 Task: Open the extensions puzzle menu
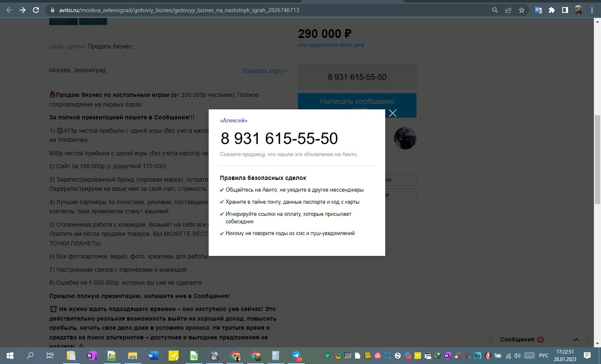(552, 10)
